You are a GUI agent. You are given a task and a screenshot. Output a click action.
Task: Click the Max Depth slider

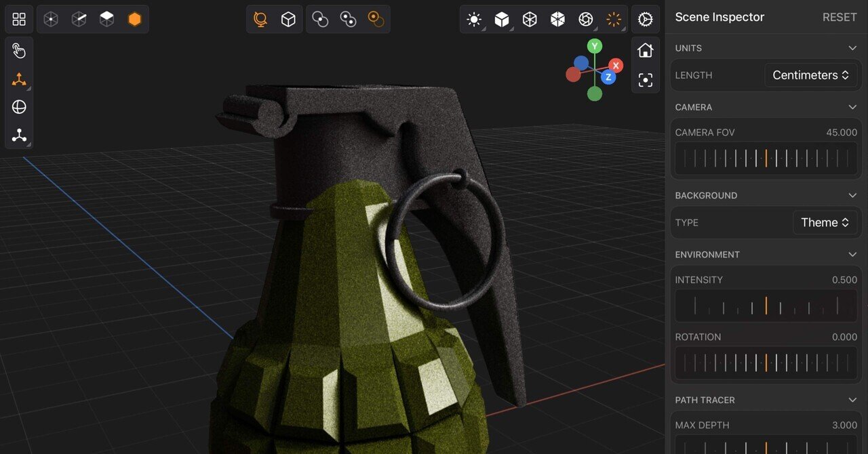pyautogui.click(x=766, y=445)
